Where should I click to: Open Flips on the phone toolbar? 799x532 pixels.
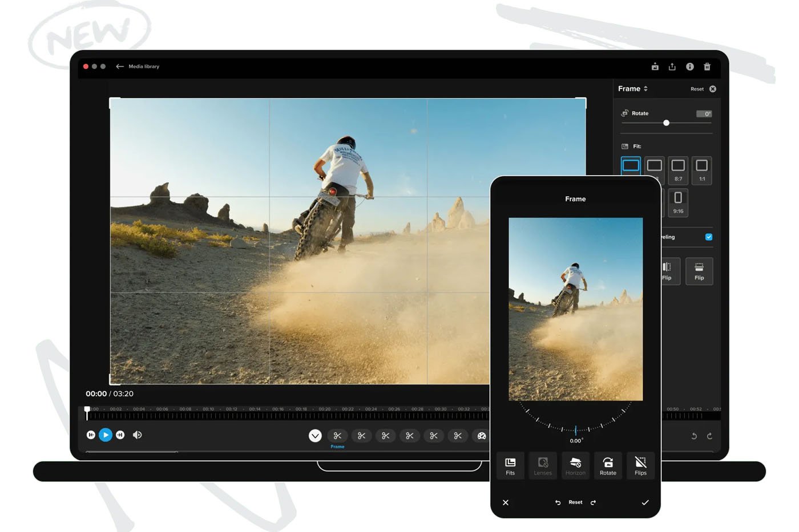coord(641,466)
